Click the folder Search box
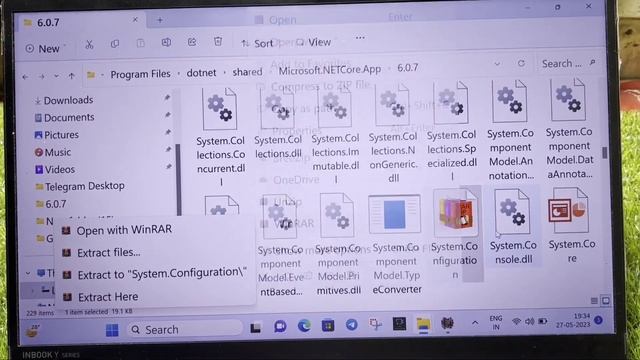 point(569,63)
